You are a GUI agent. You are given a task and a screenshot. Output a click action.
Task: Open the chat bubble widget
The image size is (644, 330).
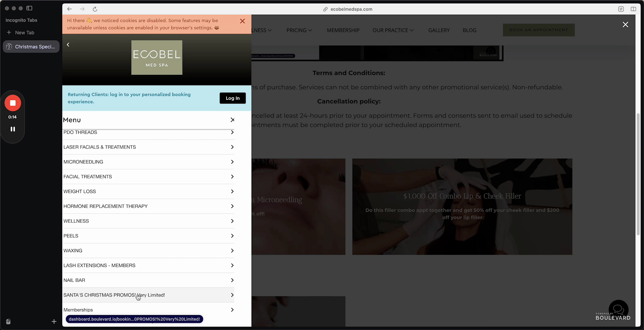click(x=618, y=310)
